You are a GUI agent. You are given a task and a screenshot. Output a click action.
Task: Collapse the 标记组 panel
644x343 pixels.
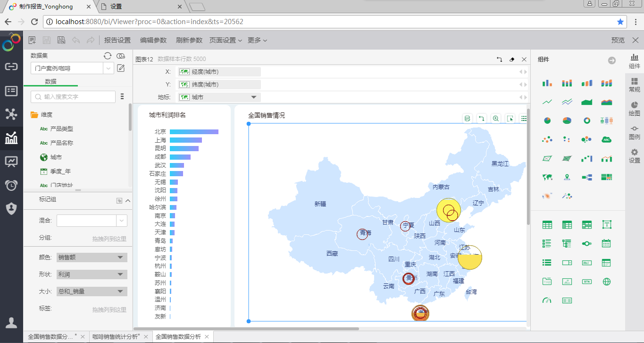(x=128, y=200)
